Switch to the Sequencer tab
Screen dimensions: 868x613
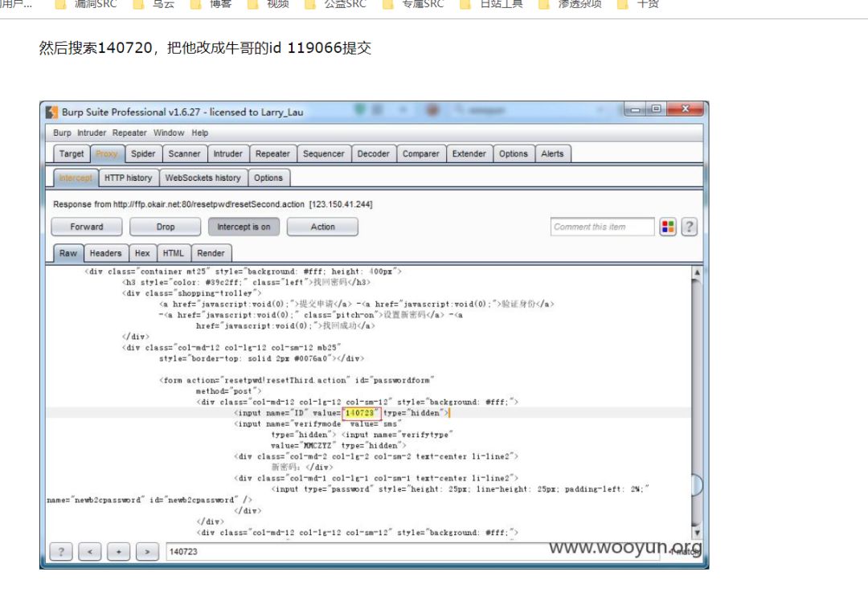click(x=323, y=153)
